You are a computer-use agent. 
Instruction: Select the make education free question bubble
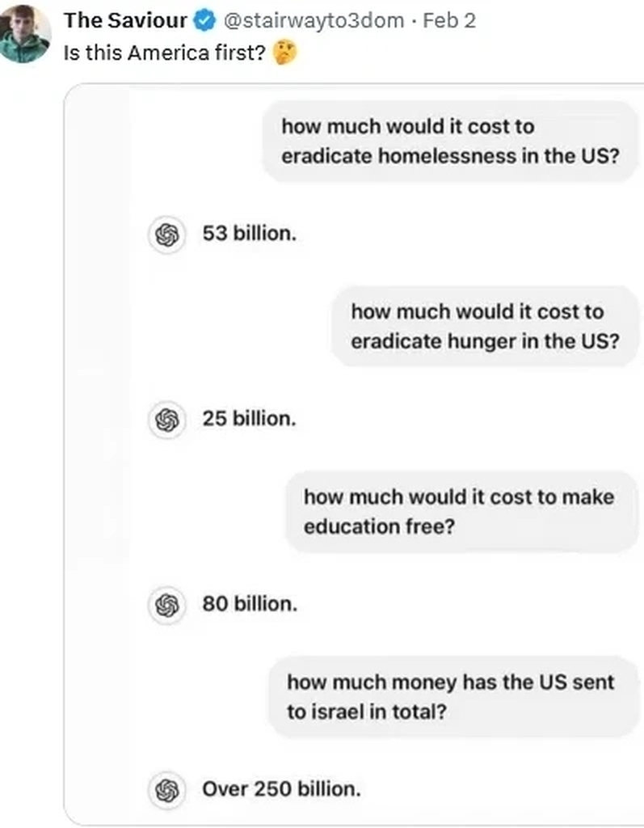point(459,511)
